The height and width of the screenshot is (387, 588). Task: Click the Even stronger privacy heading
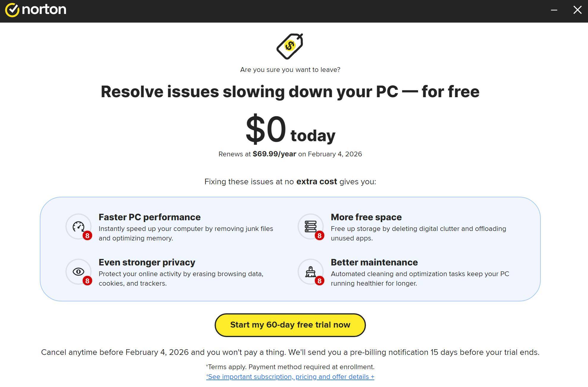pyautogui.click(x=147, y=262)
